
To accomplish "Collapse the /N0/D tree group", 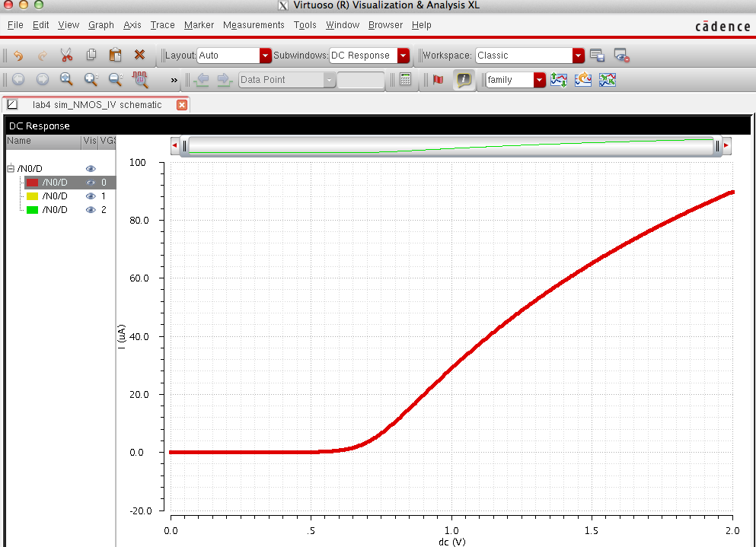I will coord(11,168).
